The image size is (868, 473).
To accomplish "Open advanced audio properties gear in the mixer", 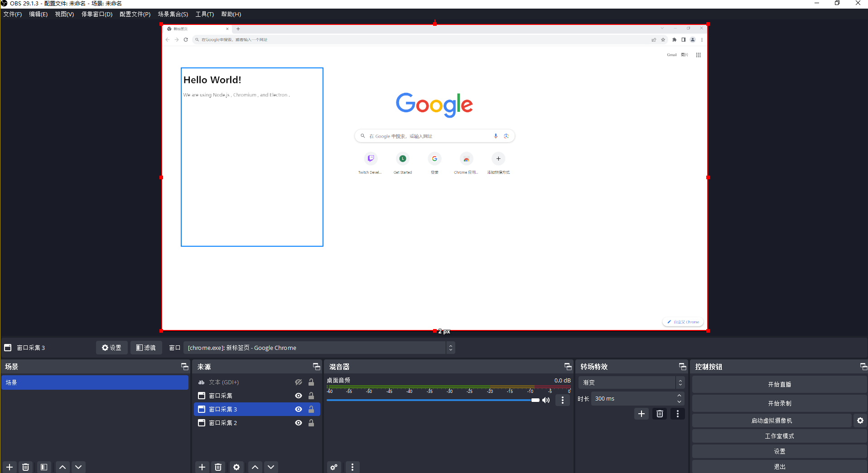I will [x=334, y=467].
